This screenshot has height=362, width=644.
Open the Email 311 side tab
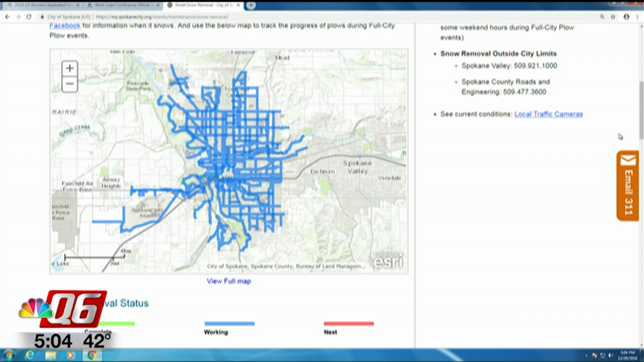(x=627, y=186)
